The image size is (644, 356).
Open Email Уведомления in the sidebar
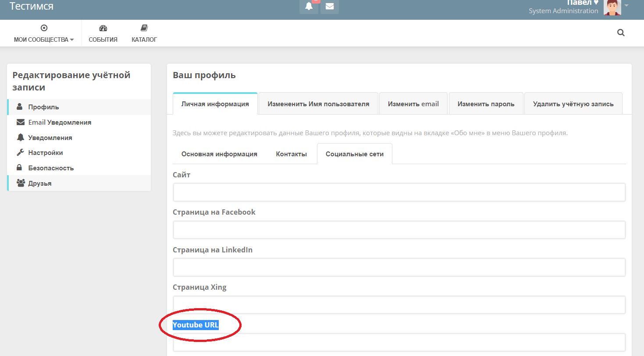[x=79, y=122]
